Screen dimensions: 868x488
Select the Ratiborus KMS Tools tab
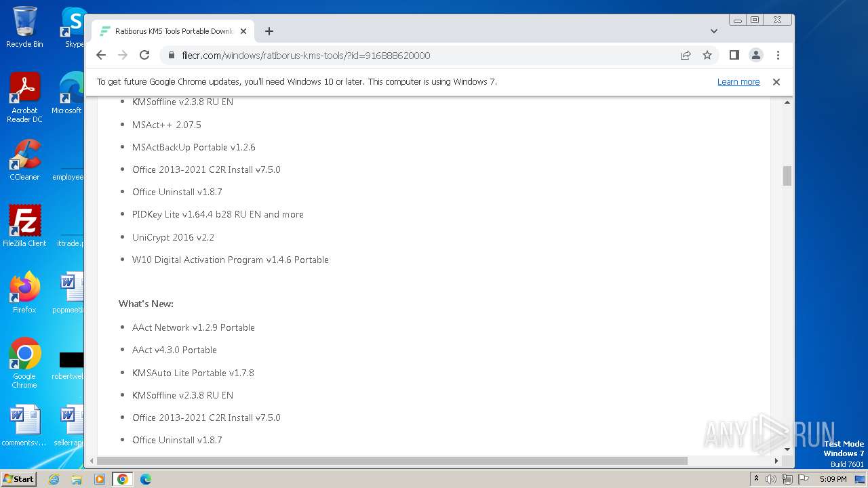(173, 31)
